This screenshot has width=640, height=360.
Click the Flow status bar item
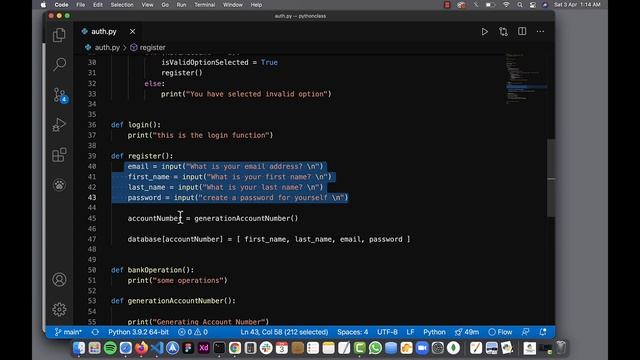(x=500, y=332)
